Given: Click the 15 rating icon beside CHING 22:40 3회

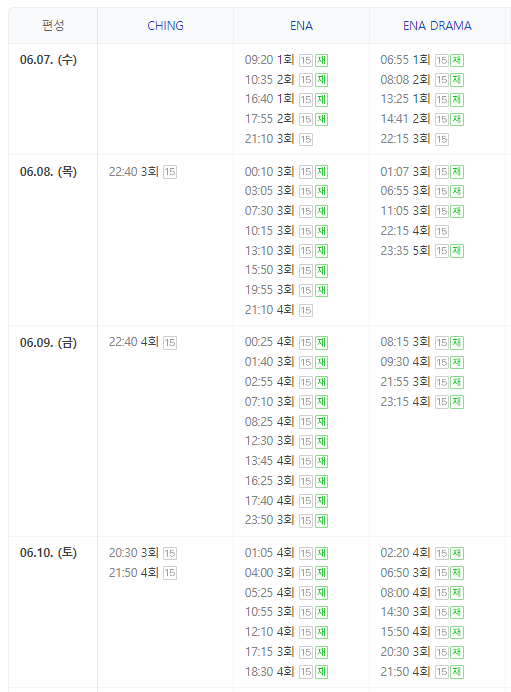Looking at the screenshot, I should pyautogui.click(x=170, y=172).
